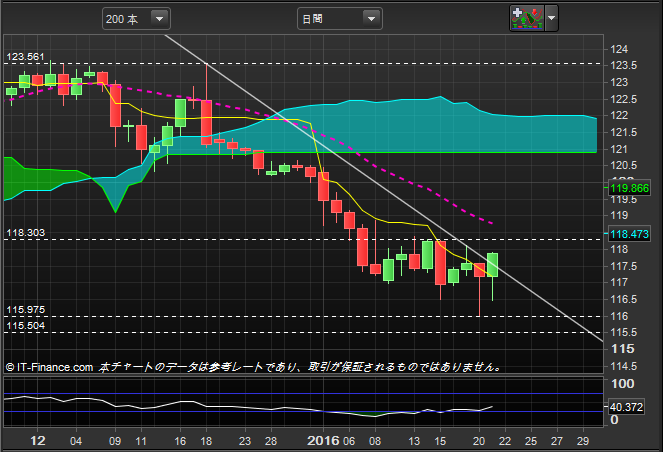The image size is (663, 452).
Task: Open the 200本 bar count dropdown
Action: click(x=136, y=19)
